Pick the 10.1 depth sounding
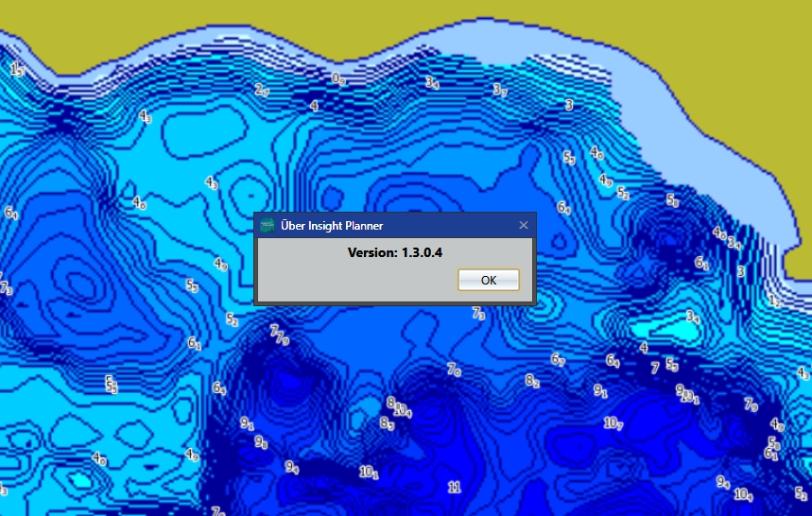Viewport: 812px width, 516px height. point(368,472)
